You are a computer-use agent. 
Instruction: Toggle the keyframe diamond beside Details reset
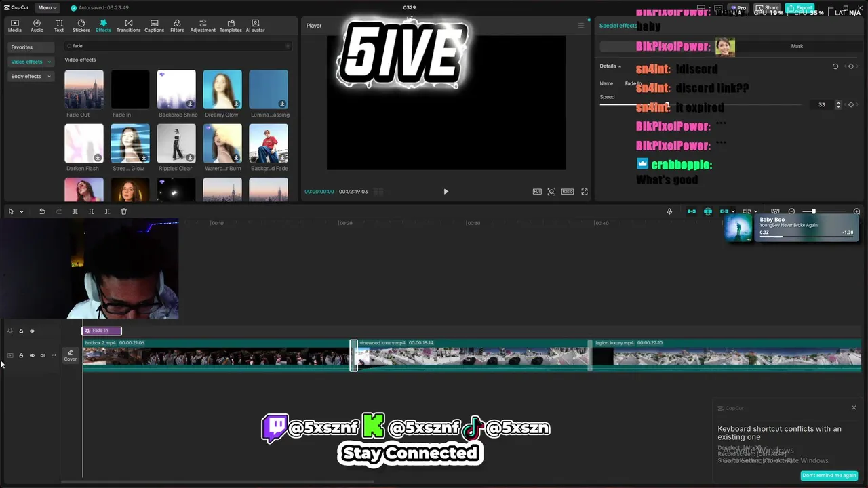pos(851,66)
